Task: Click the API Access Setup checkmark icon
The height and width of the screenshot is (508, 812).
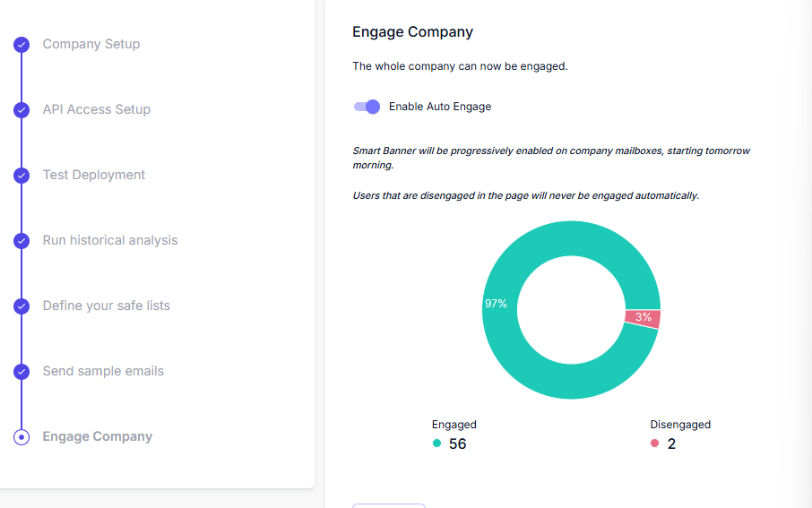Action: pos(22,110)
